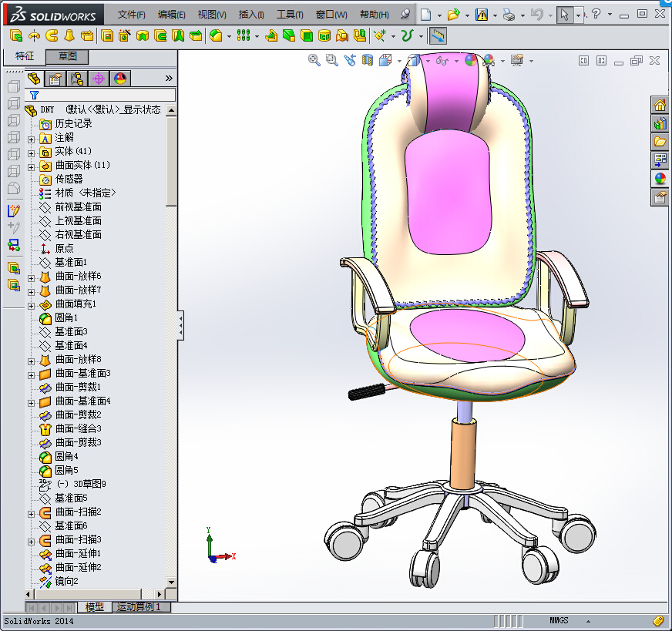Viewport: 672px width, 631px height.
Task: Open the View Palette task pane tab
Action: click(660, 160)
